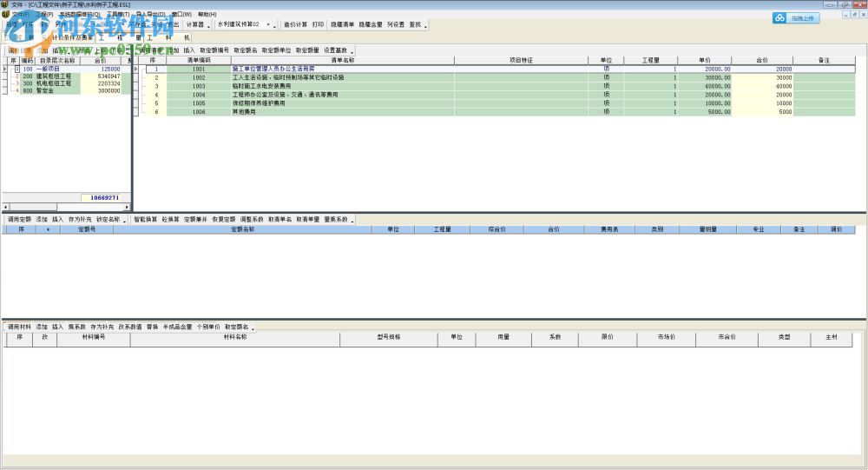Click the 打印 print button
Screen dimensions: 868x470
point(318,25)
